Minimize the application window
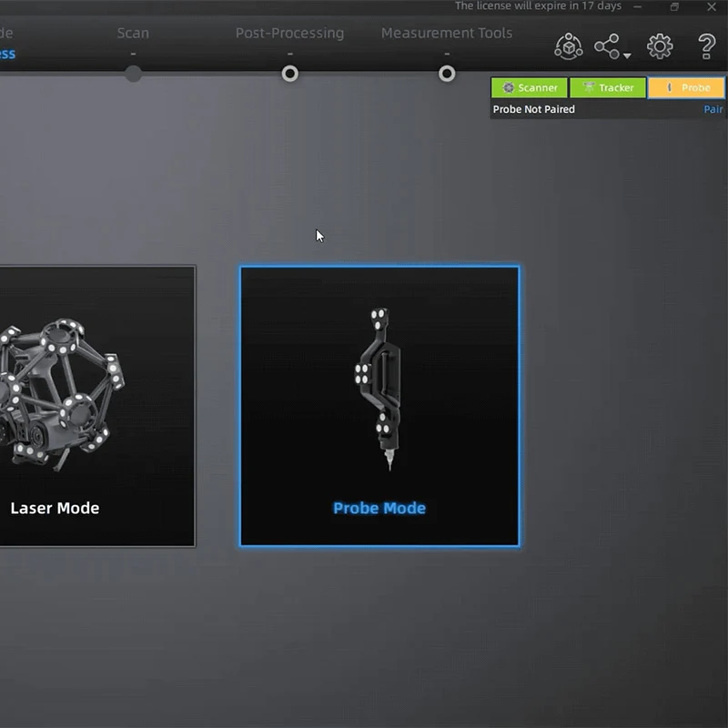 pos(638,6)
